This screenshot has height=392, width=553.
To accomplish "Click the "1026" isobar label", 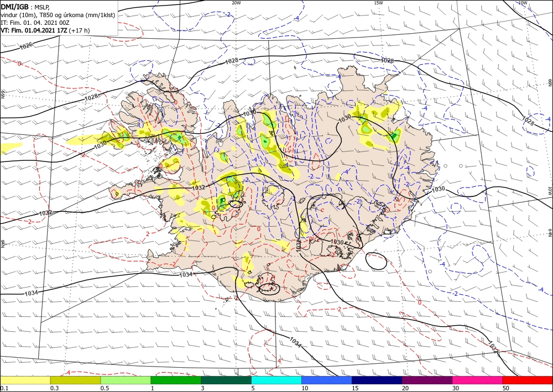I will click(x=26, y=45).
